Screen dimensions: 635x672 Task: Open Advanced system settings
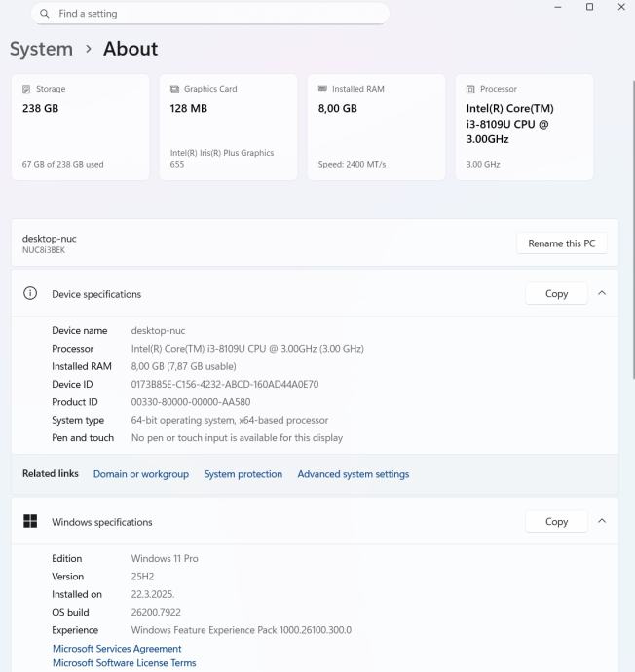coord(354,474)
